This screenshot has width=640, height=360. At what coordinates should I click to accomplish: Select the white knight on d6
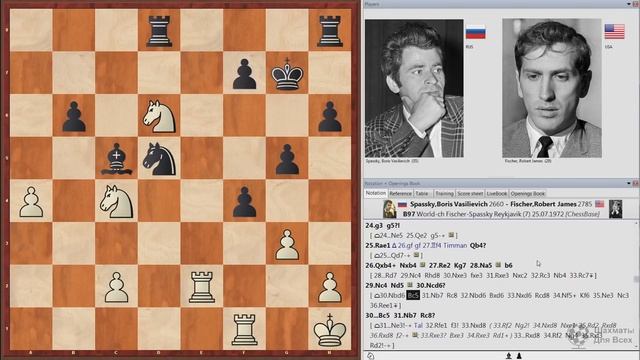(x=159, y=117)
